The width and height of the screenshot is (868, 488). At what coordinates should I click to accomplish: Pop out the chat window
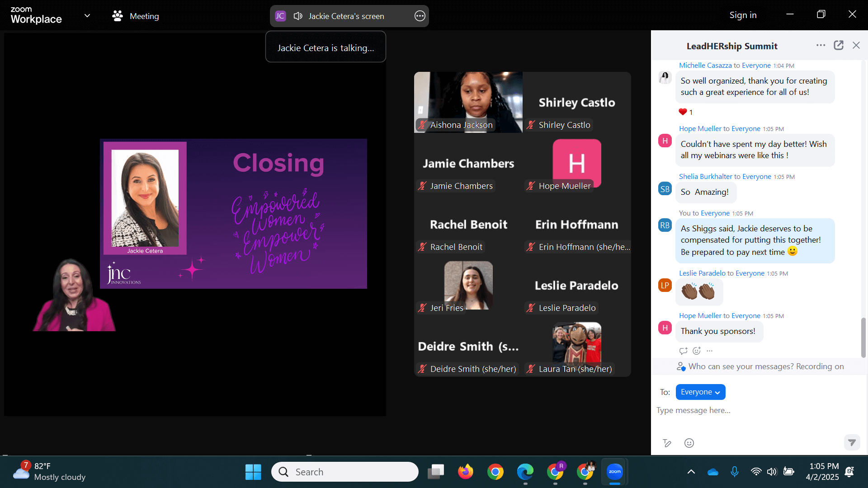point(839,45)
